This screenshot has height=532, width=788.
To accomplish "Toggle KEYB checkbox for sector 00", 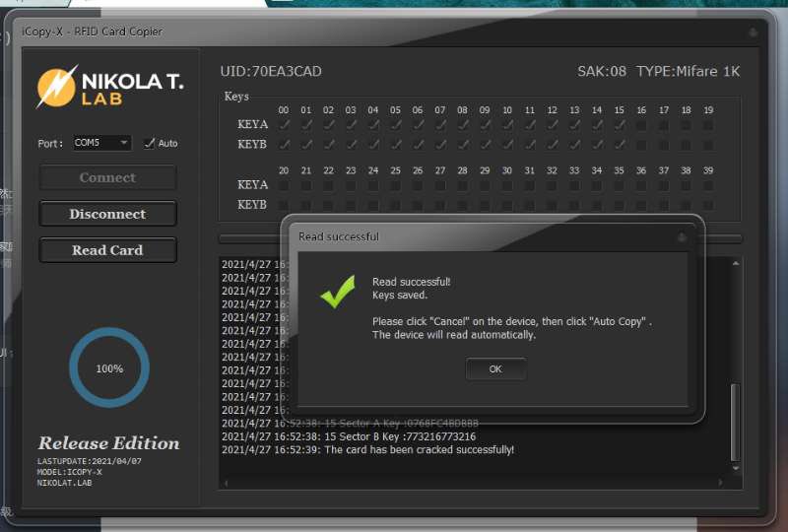I will click(x=284, y=145).
